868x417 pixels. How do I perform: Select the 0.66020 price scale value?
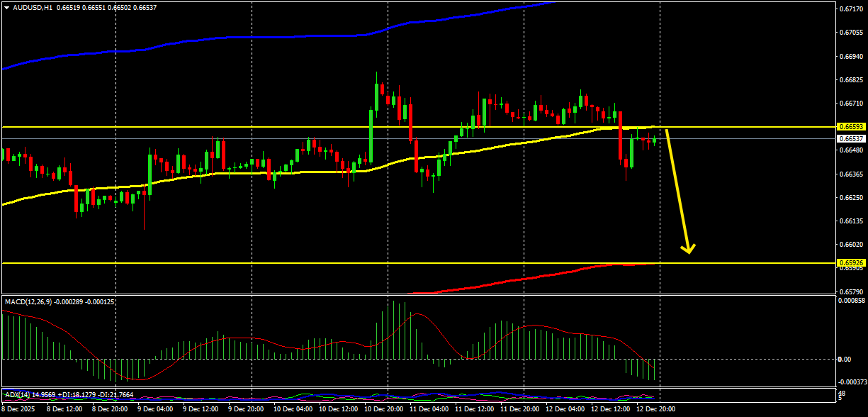click(x=850, y=245)
